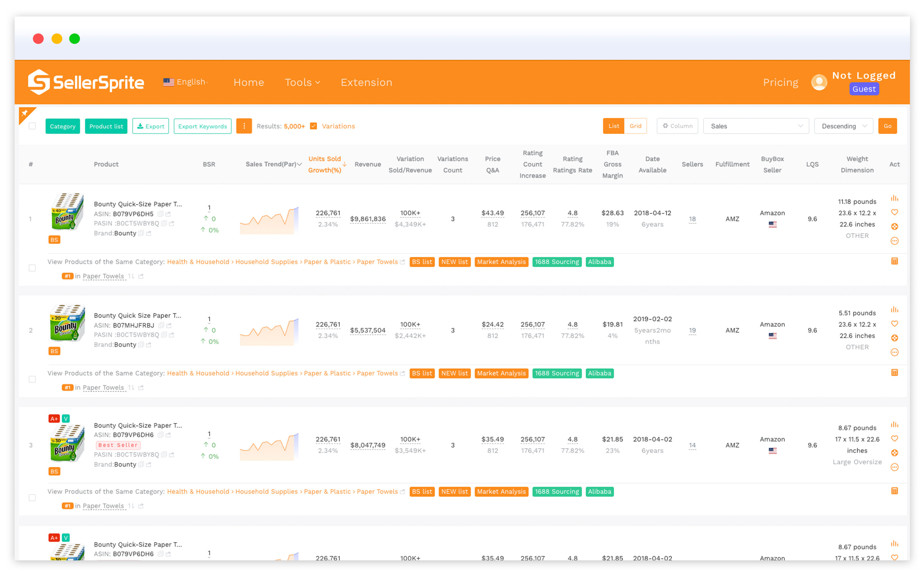Screen dimensions: 924x575
Task: Click BS list tag in row 1
Action: [422, 262]
